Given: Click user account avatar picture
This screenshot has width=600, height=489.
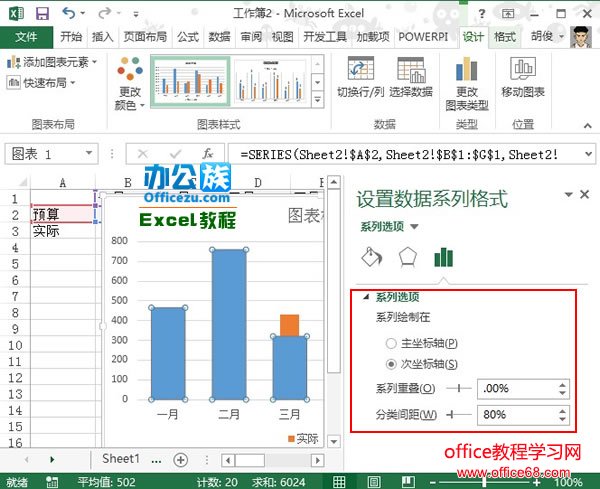Looking at the screenshot, I should 580,37.
